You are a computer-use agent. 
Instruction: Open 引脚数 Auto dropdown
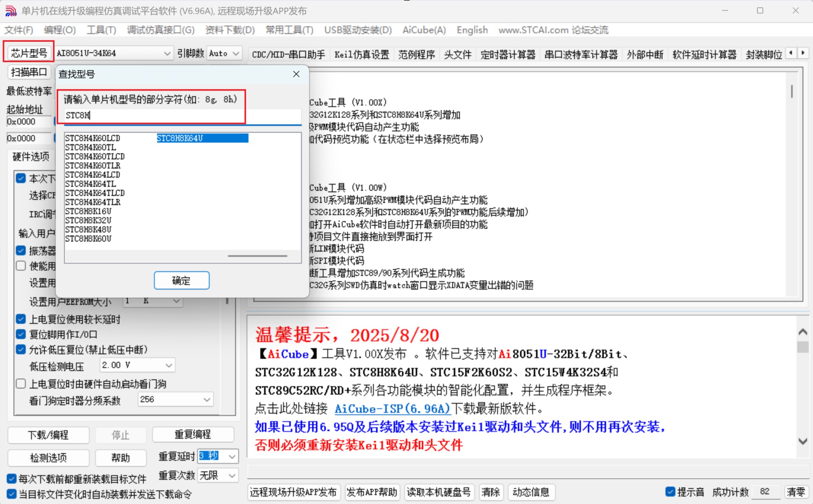point(236,53)
